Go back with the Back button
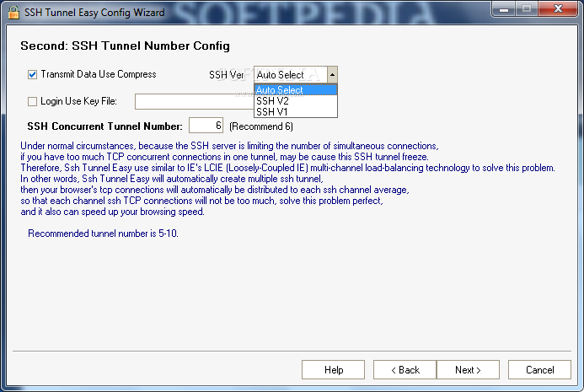584x392 pixels. click(405, 369)
